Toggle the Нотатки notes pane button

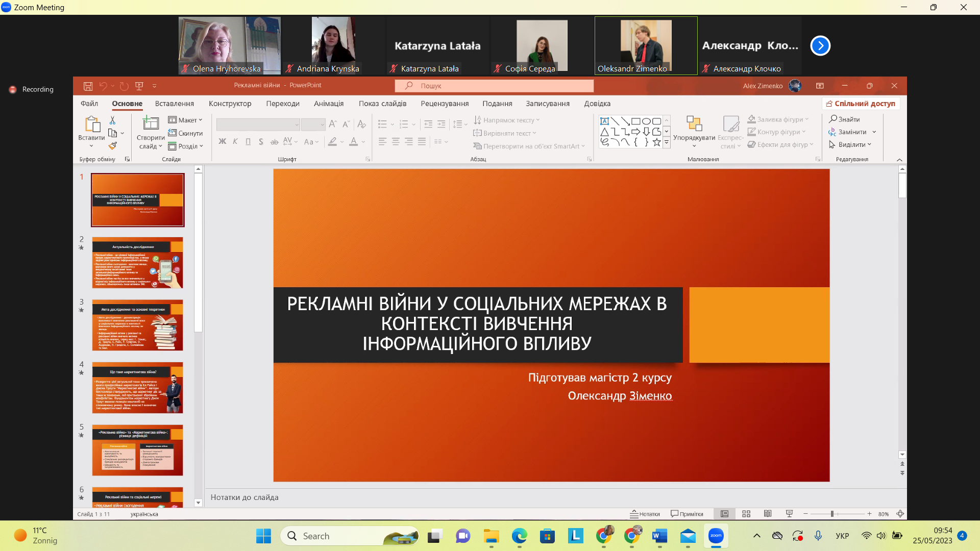[x=645, y=514]
